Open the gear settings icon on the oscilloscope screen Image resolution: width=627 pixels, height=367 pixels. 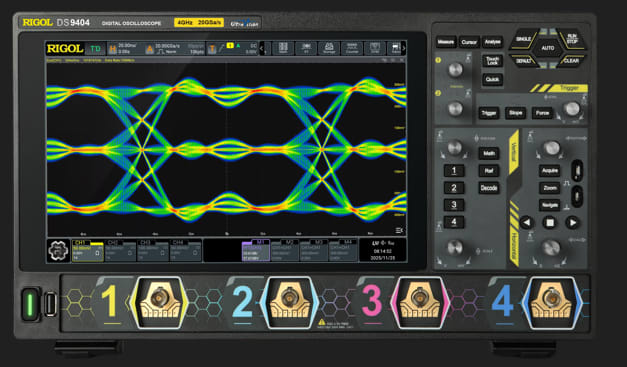tap(58, 251)
